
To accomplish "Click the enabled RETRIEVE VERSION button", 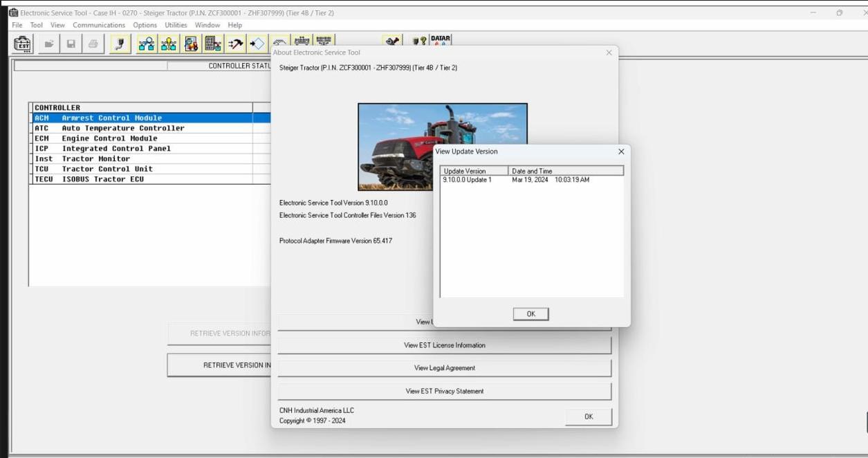I will click(219, 365).
